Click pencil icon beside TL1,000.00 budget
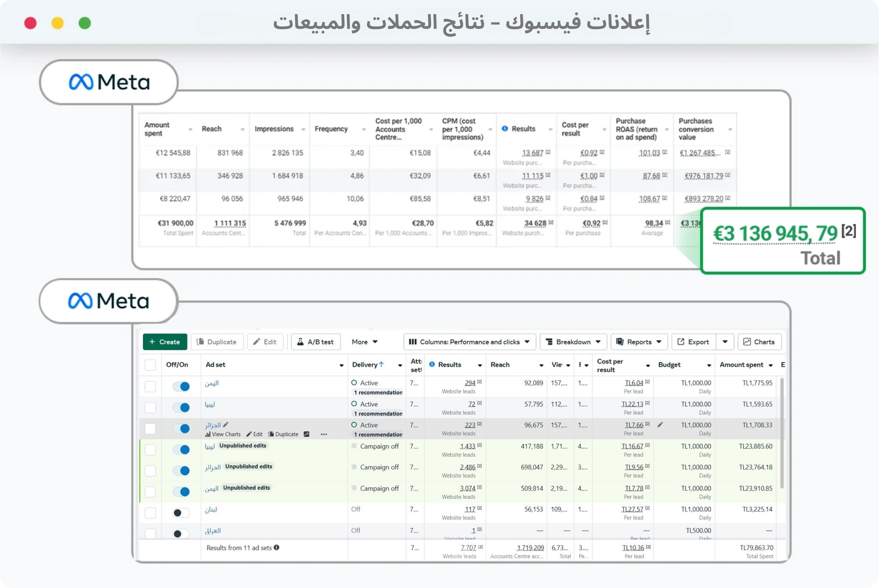This screenshot has height=588, width=879. pos(660,425)
